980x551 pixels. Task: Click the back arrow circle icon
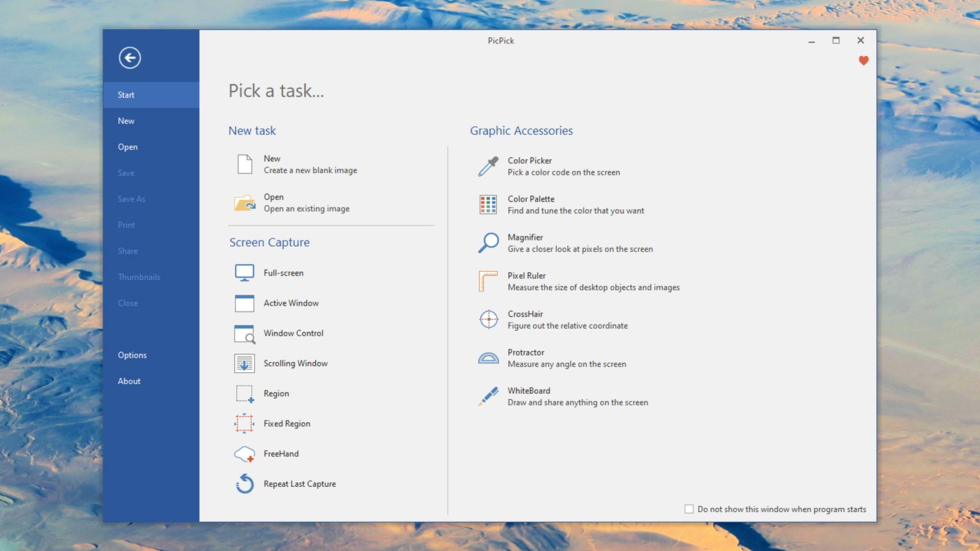(130, 58)
